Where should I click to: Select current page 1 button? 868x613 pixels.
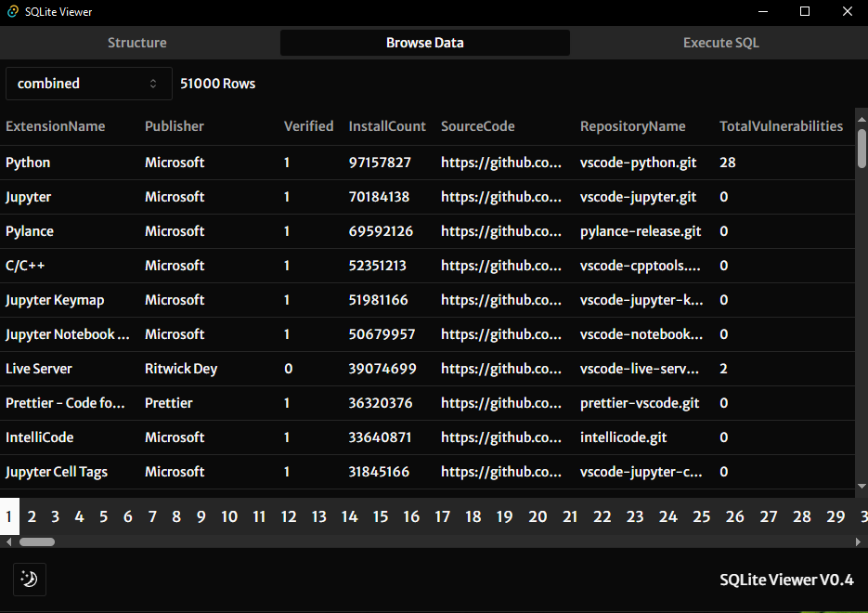tap(9, 516)
